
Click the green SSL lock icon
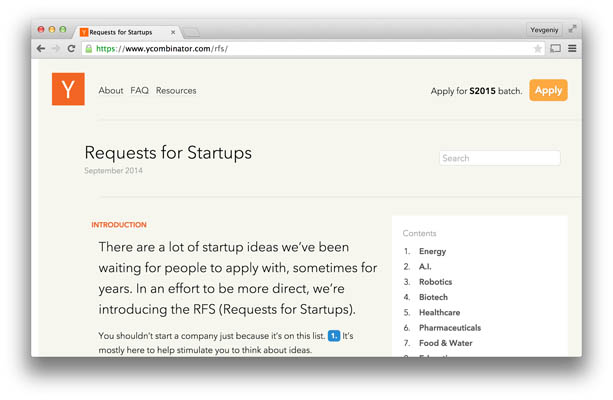(89, 49)
